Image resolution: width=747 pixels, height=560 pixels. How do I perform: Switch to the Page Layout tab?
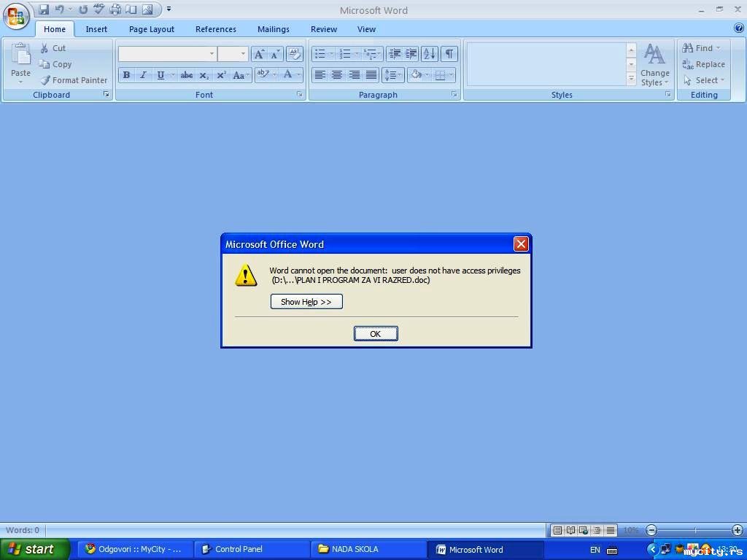[x=152, y=29]
